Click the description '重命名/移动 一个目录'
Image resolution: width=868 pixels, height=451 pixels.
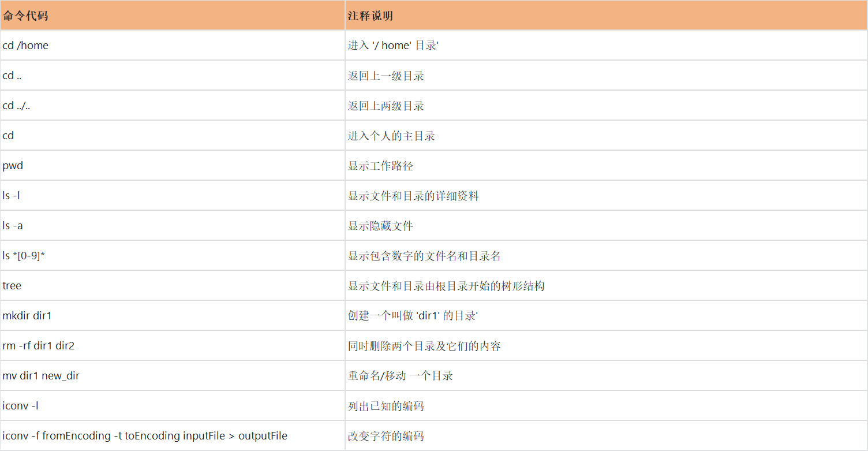tap(401, 376)
